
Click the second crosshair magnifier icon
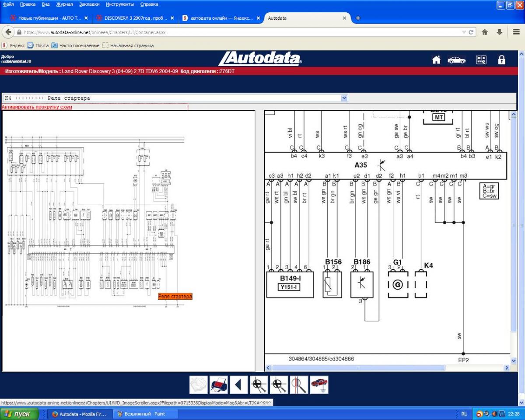(279, 385)
